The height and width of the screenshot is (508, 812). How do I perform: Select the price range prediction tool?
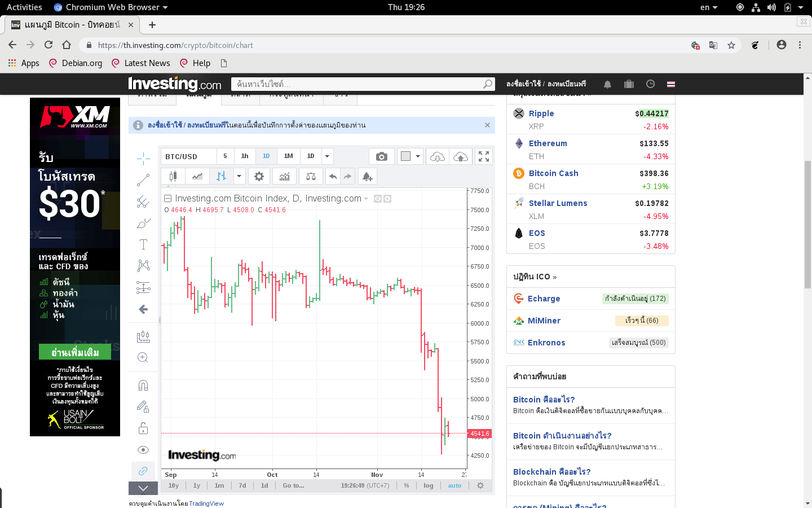(x=143, y=288)
